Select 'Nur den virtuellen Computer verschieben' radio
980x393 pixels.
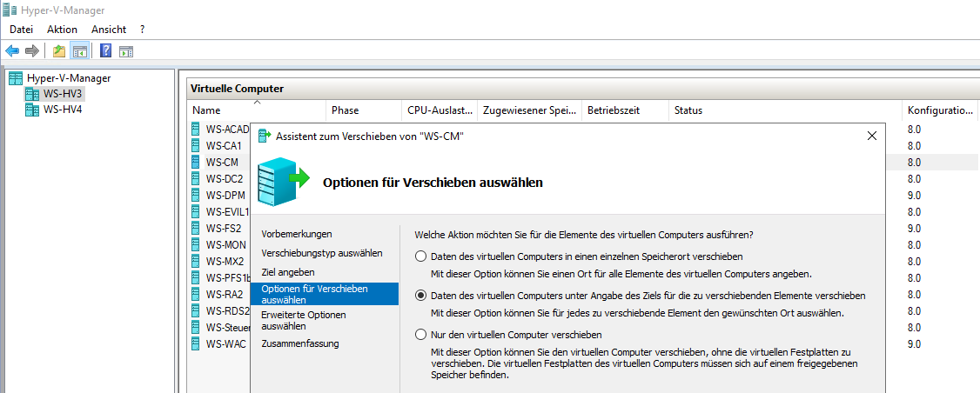[x=421, y=335]
